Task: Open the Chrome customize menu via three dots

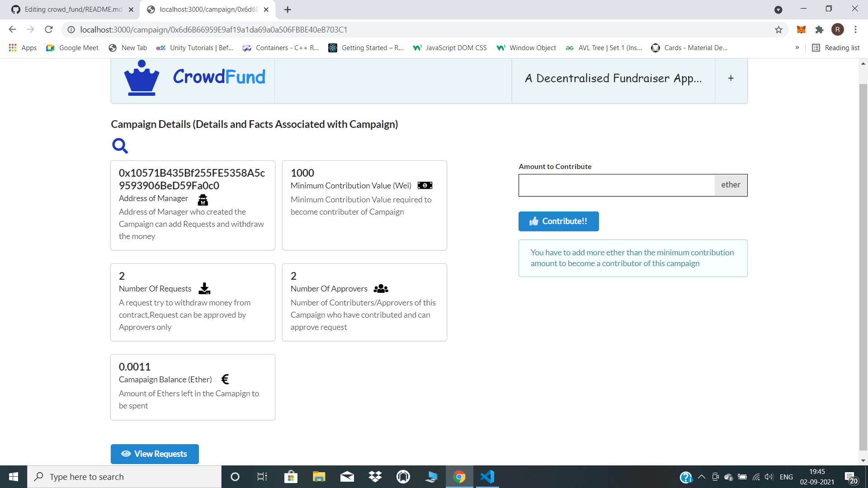Action: 855,29
